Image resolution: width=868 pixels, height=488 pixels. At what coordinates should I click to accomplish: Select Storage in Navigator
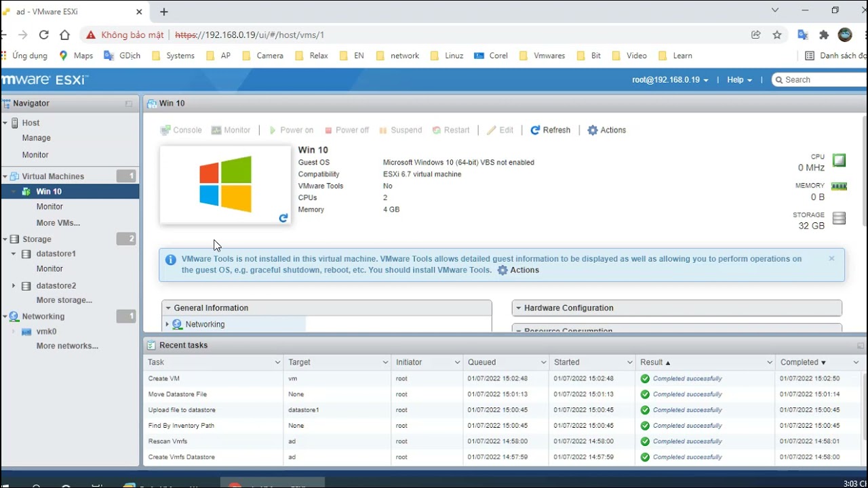point(37,239)
